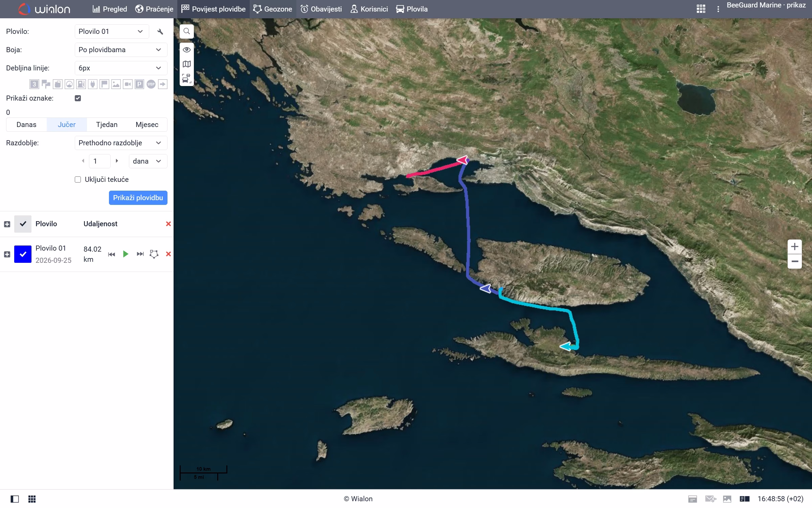Screen dimensions: 812x508
Task: Select the Tjedan quick interval
Action: point(107,125)
